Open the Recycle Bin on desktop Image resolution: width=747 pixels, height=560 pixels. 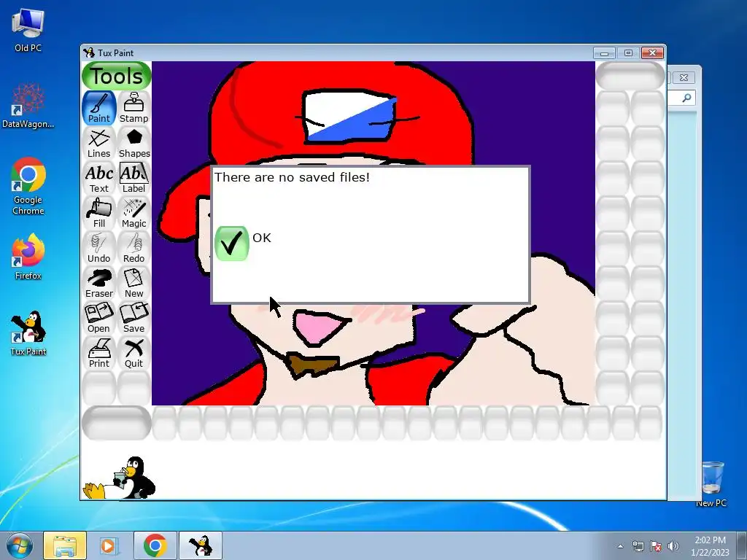[711, 483]
